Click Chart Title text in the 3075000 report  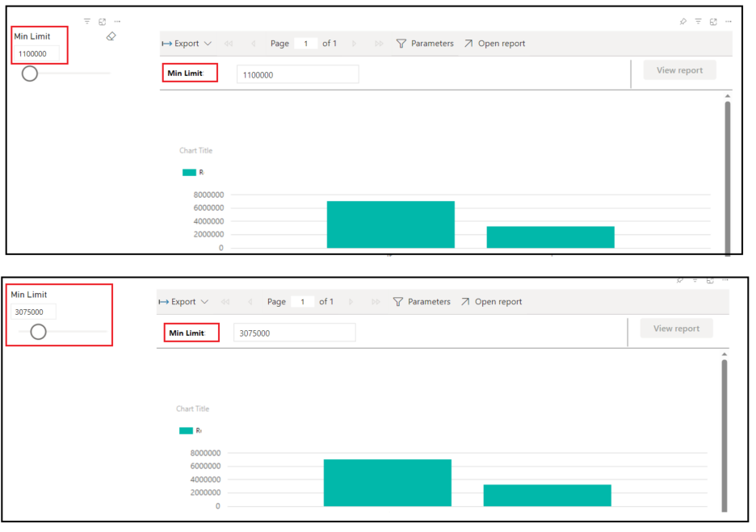(x=192, y=408)
